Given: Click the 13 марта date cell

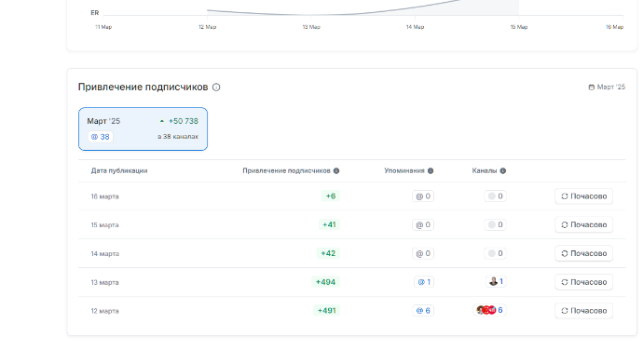Looking at the screenshot, I should (x=105, y=282).
